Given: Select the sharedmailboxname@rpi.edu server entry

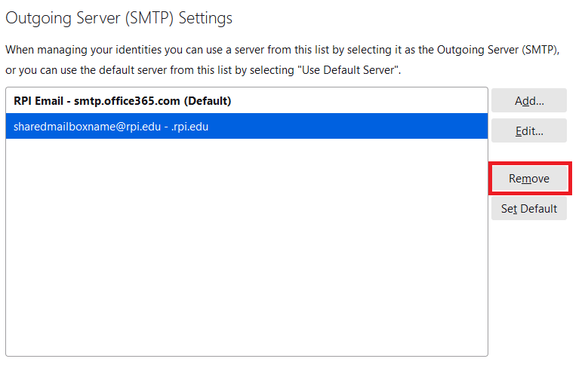Looking at the screenshot, I should tap(247, 126).
